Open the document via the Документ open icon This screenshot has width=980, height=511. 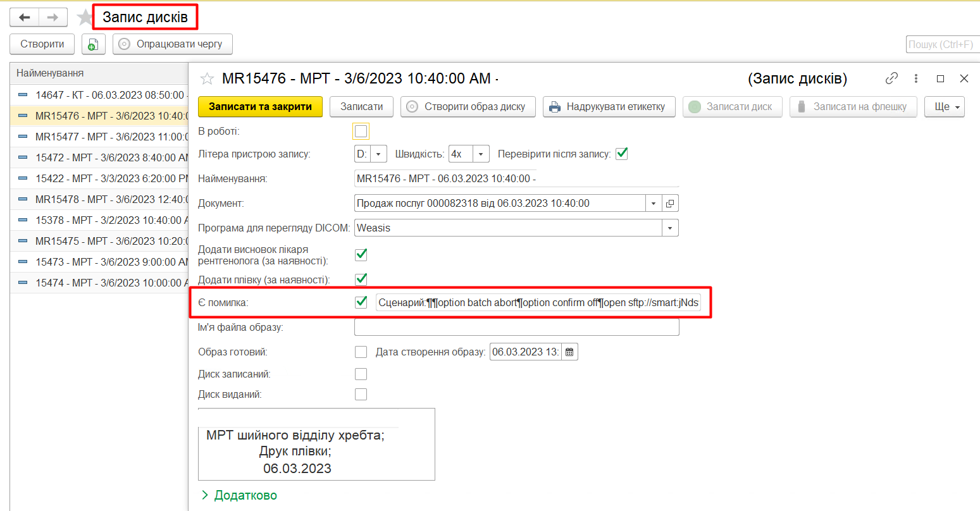pyautogui.click(x=670, y=204)
